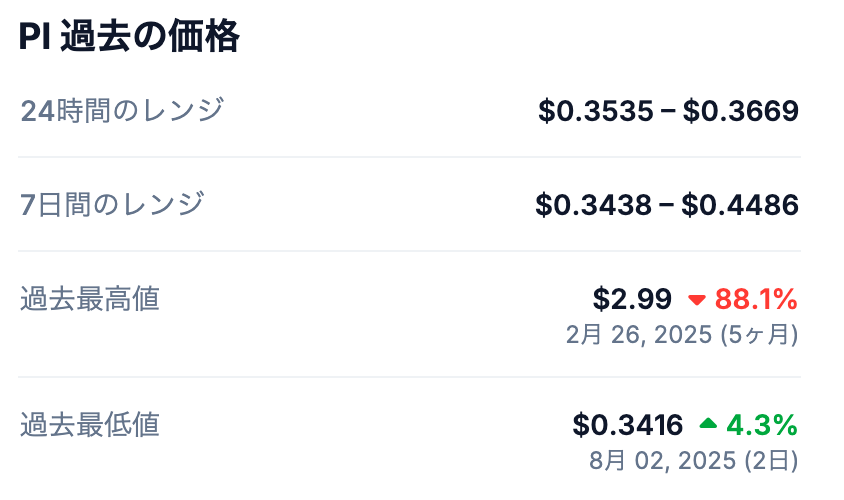The width and height of the screenshot is (844, 500).
Task: Click the (5ヶ月) elapsed time text
Action: pyautogui.click(x=759, y=335)
